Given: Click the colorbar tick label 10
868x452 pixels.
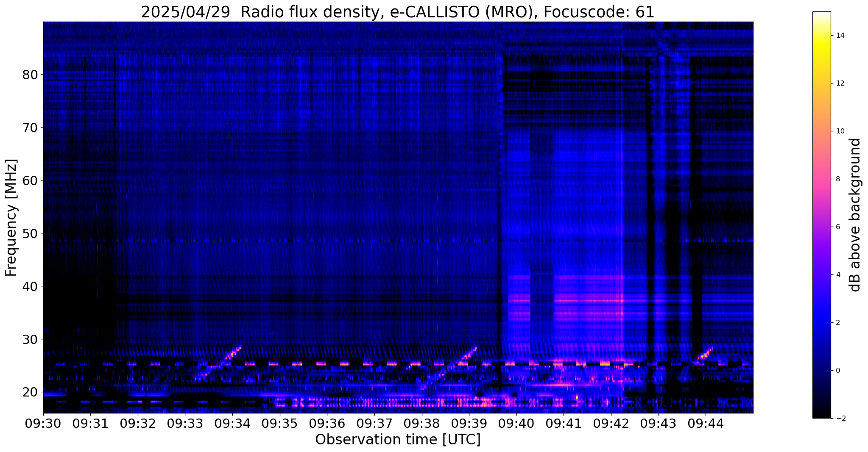Looking at the screenshot, I should pyautogui.click(x=840, y=131).
